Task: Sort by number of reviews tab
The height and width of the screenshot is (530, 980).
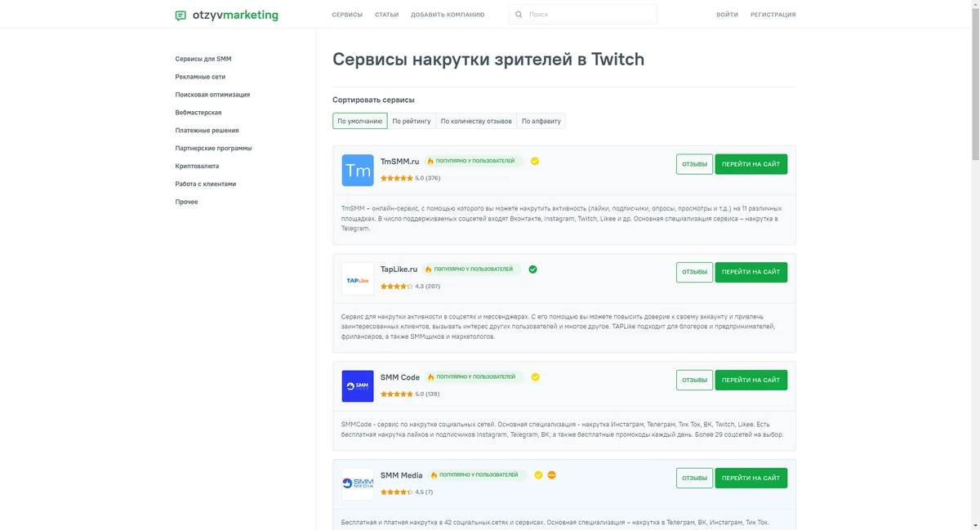Action: pyautogui.click(x=476, y=121)
